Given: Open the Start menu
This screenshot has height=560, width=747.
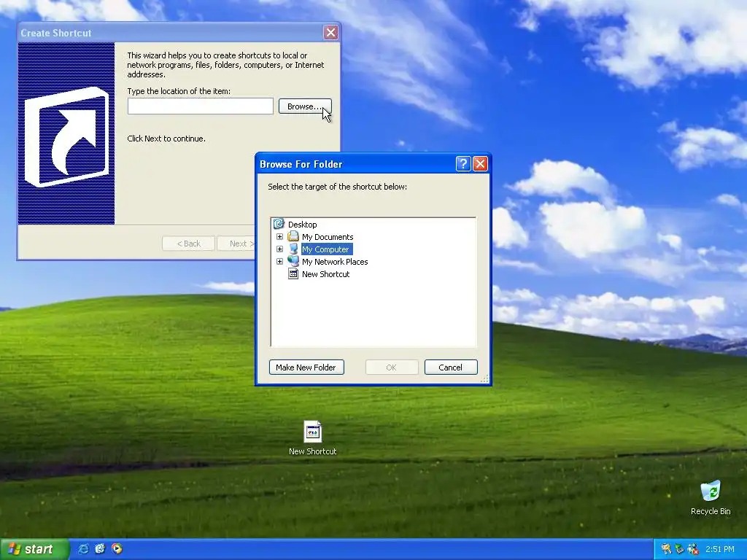Looking at the screenshot, I should (x=34, y=549).
